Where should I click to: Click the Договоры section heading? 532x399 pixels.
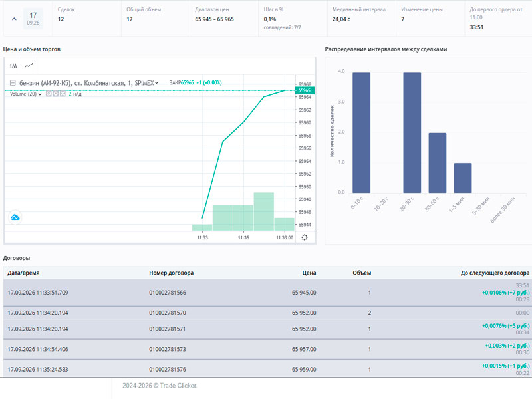tap(16, 258)
